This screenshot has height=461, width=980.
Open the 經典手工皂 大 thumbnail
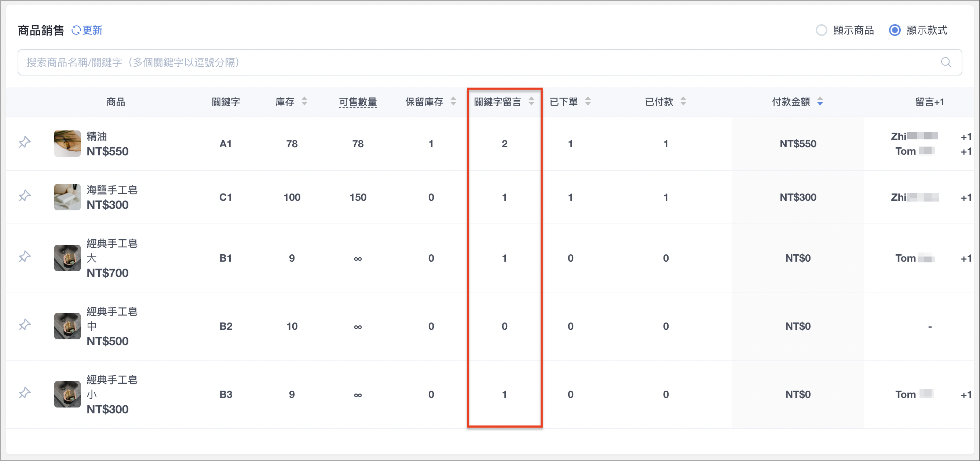[67, 258]
